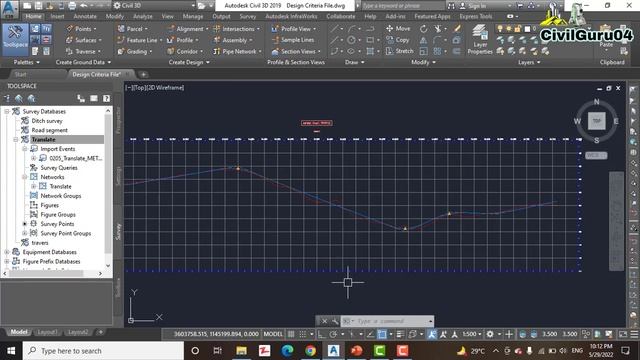The width and height of the screenshot is (640, 360).
Task: Open the Analyze ribbon tab
Action: (x=142, y=16)
